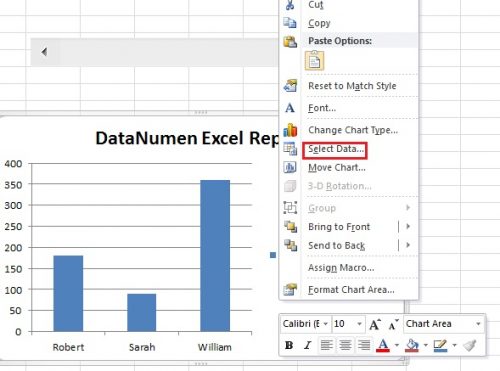Click the Shape Fill paint bucket icon
This screenshot has width=500, height=371.
tap(412, 345)
